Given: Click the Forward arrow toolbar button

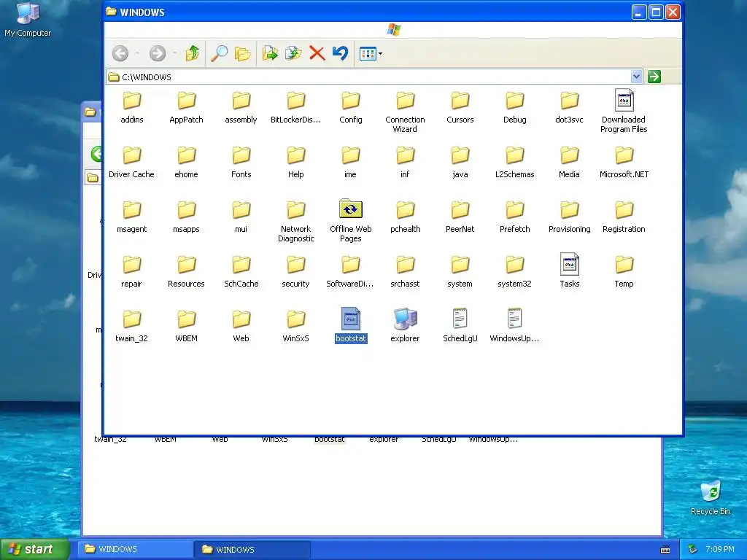Looking at the screenshot, I should pos(158,53).
